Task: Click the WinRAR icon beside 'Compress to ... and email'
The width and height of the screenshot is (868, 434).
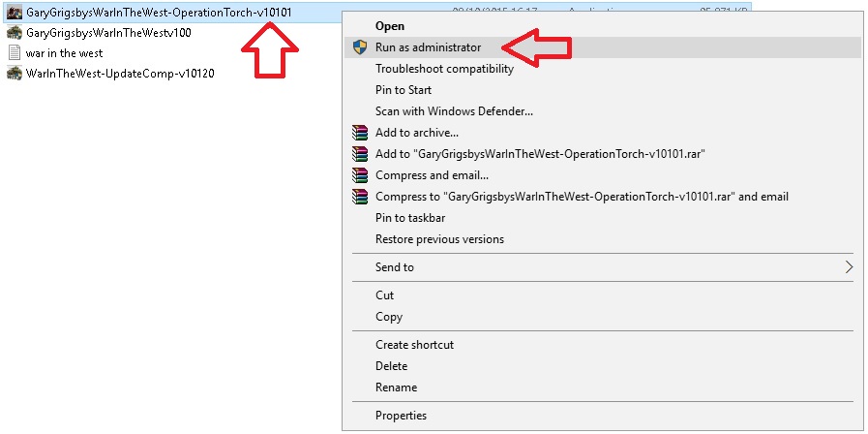Action: pyautogui.click(x=360, y=197)
